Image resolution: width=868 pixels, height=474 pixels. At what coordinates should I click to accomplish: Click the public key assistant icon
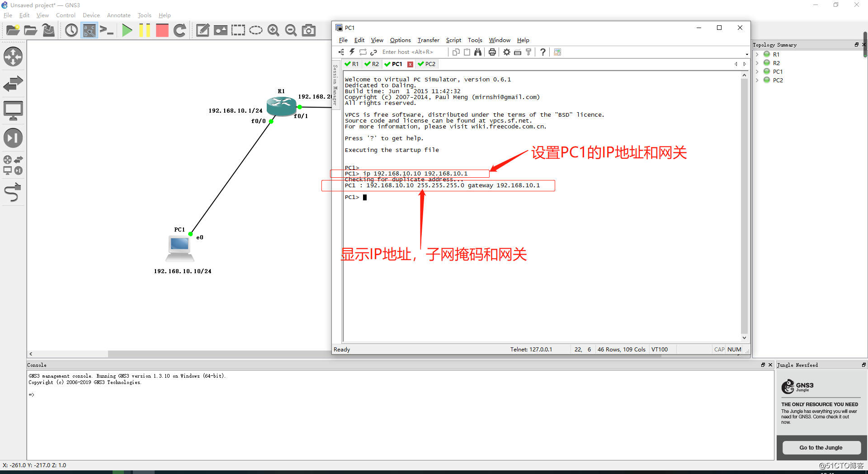(528, 52)
